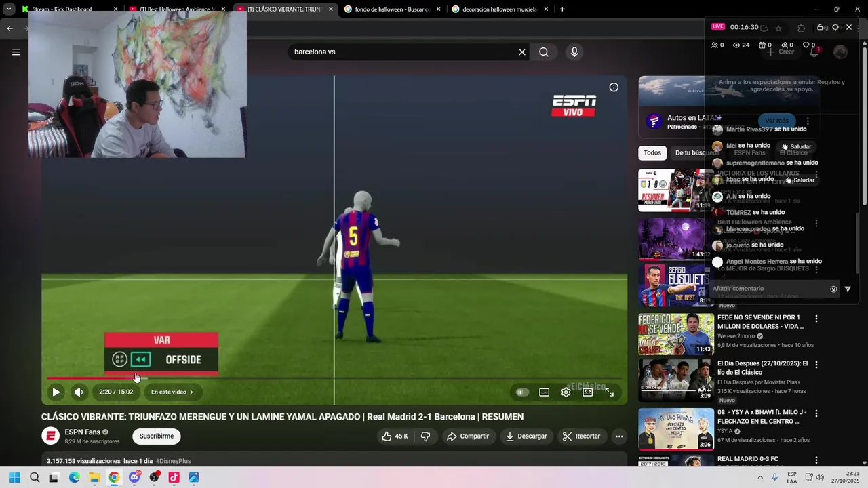Click Suscribirme button
868x488 pixels.
[157, 436]
